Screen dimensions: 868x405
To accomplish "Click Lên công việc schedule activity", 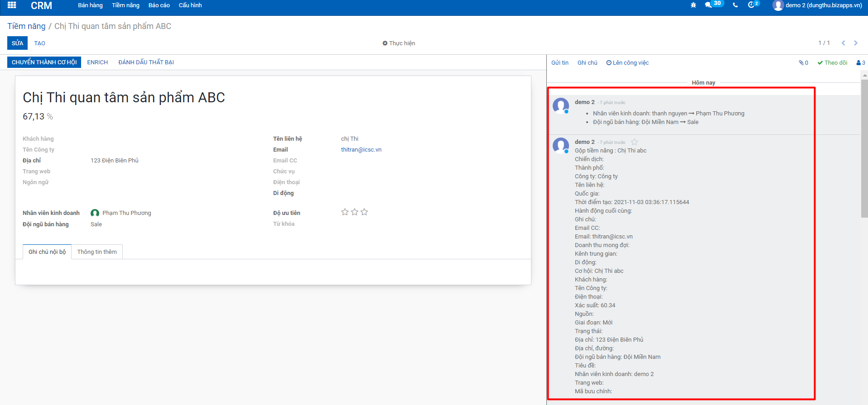I will click(627, 63).
